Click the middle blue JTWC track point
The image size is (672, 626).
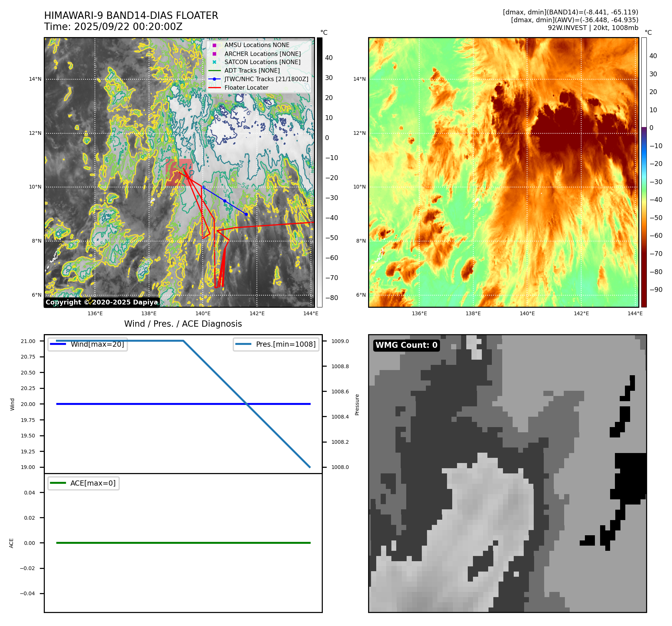pos(225,201)
